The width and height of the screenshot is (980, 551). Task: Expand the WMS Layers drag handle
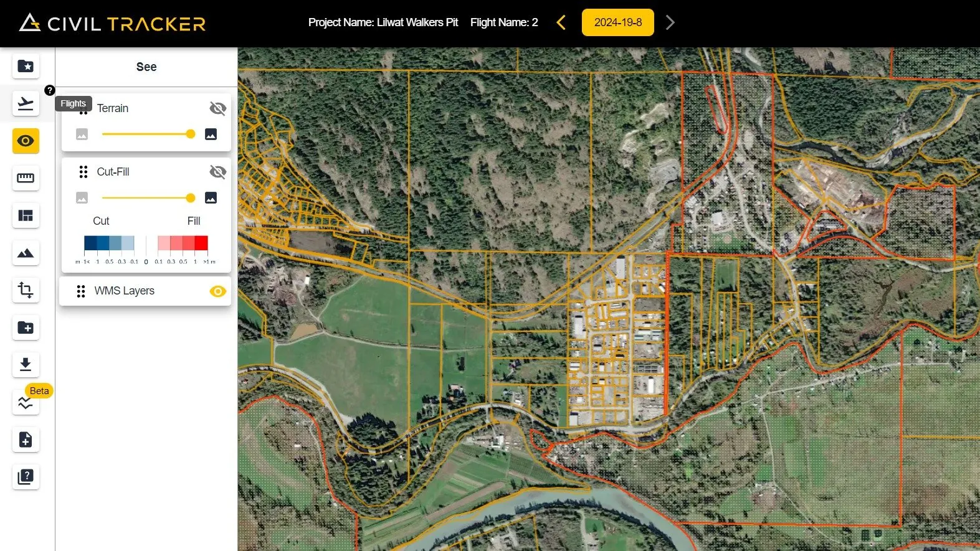[81, 291]
